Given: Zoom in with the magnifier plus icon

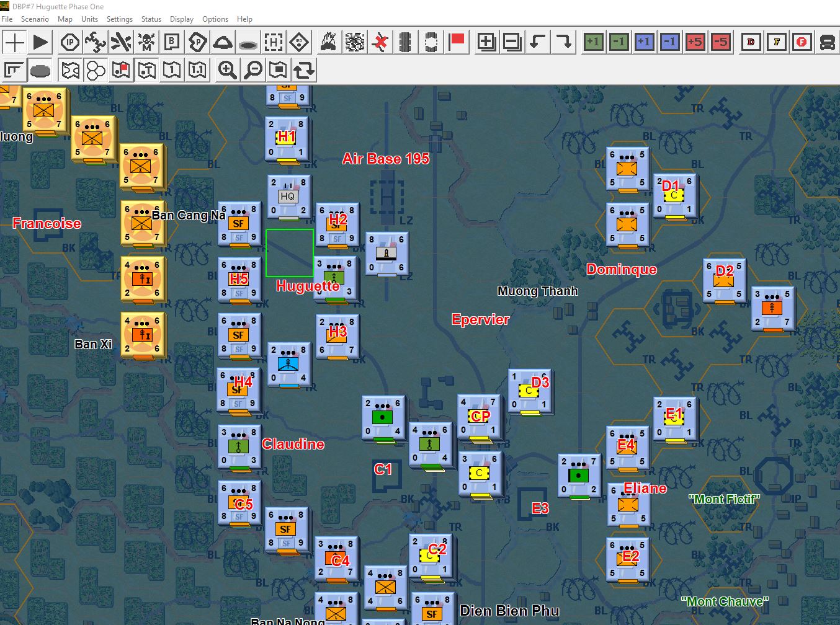Looking at the screenshot, I should [227, 70].
